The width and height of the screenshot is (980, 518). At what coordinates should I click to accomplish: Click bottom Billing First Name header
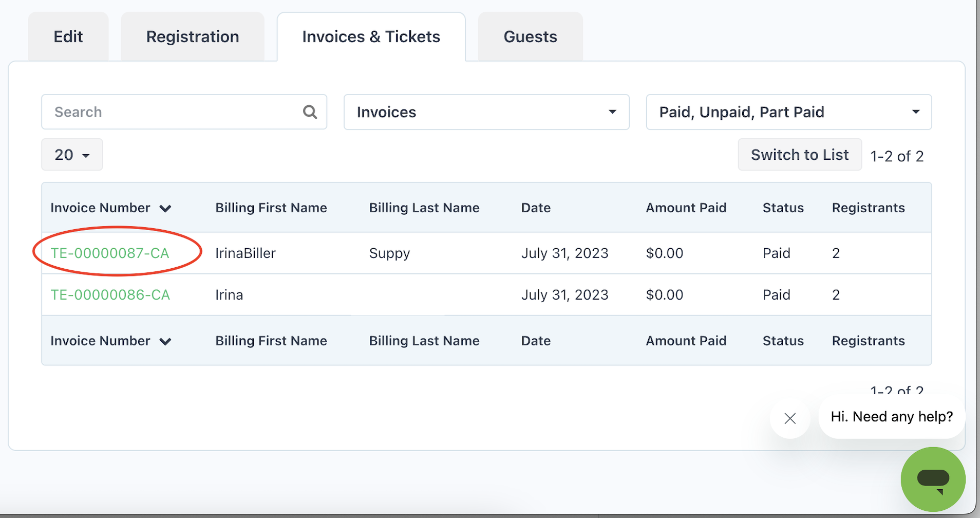[271, 341]
